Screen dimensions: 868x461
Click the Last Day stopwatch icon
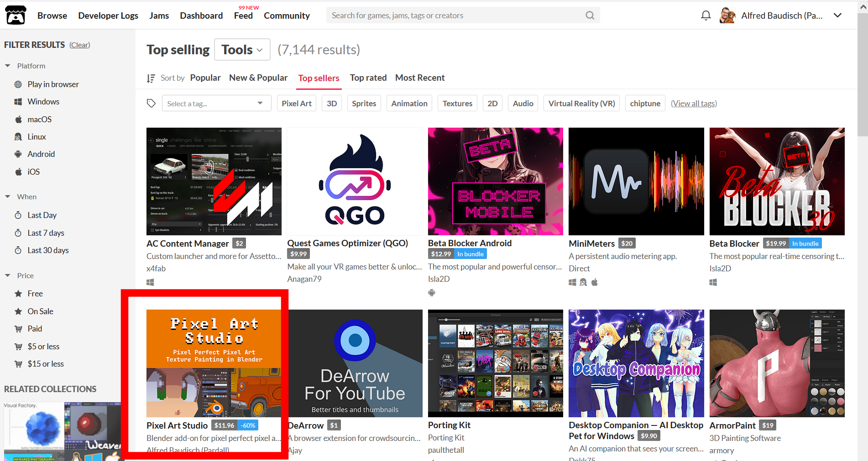18,215
